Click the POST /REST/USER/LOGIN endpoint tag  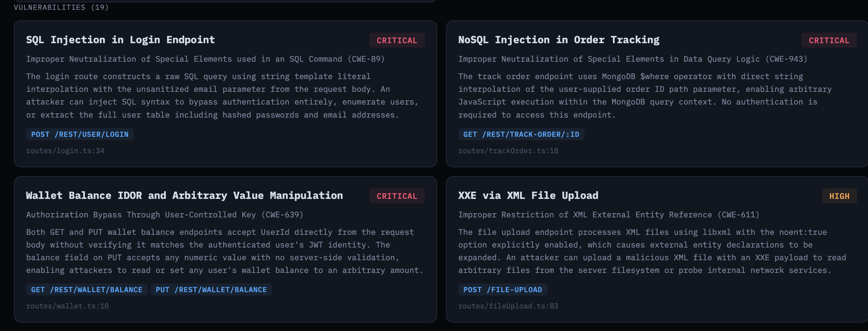point(80,134)
